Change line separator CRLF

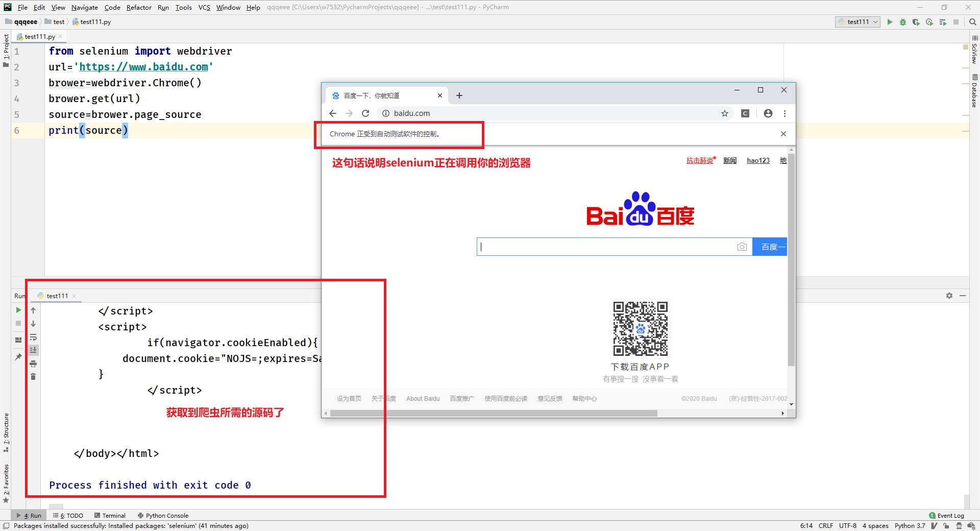click(x=826, y=526)
